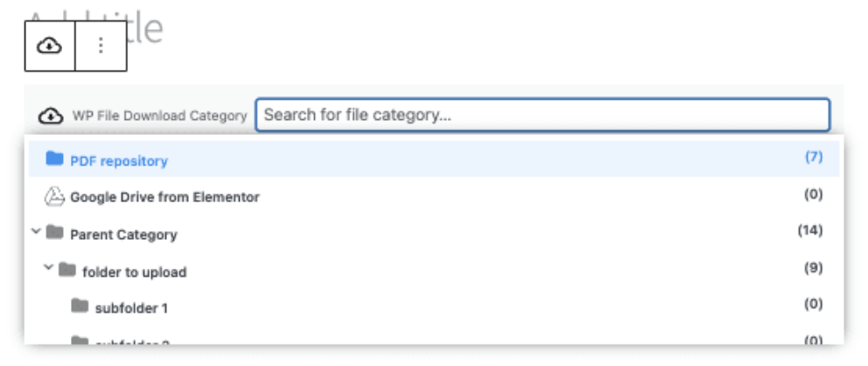Click the Parent Category folder icon
Viewport: 868px width, 366px height.
55,234
